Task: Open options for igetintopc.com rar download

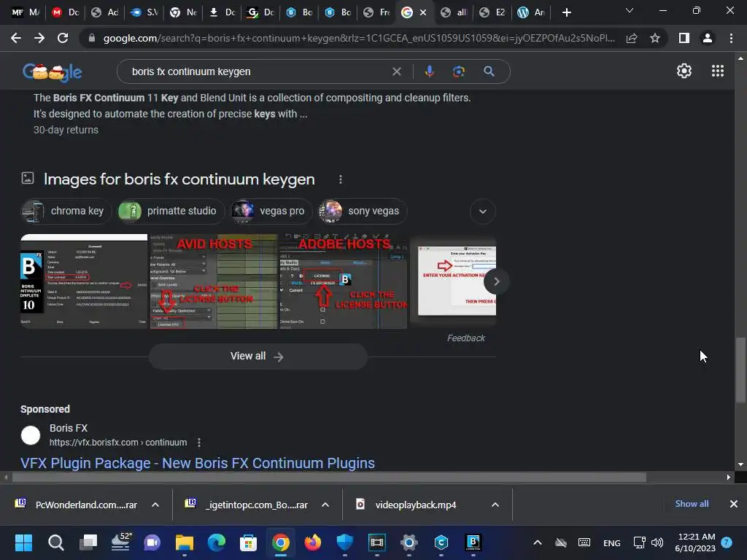Action: pos(325,505)
